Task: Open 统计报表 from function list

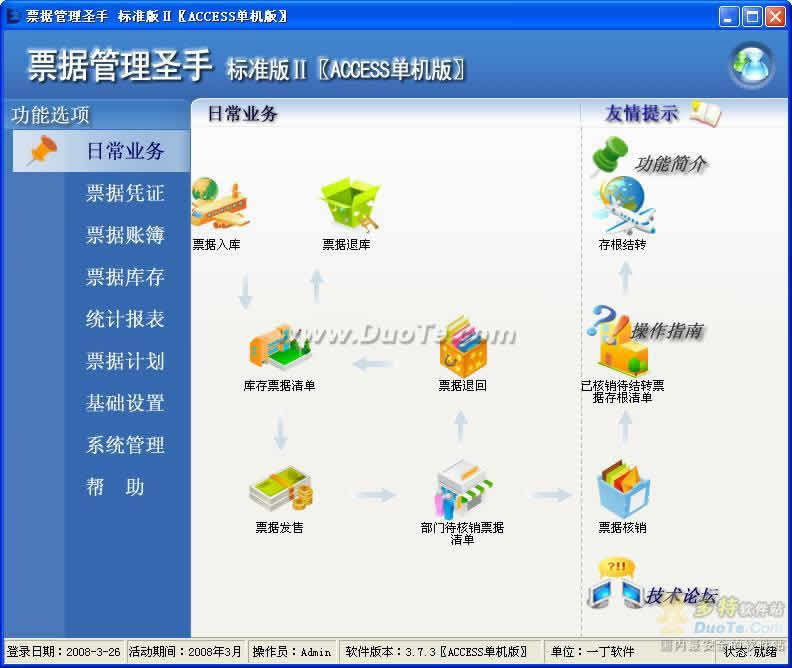Action: point(125,320)
